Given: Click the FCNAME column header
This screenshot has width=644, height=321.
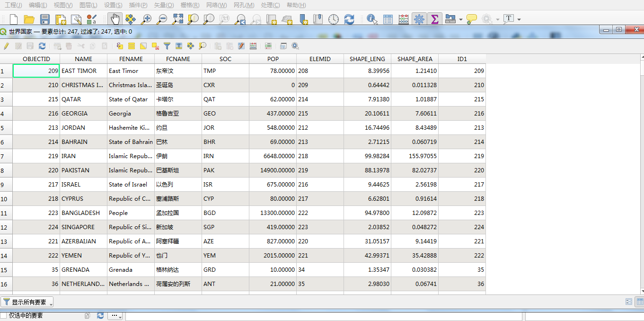Looking at the screenshot, I should (178, 59).
